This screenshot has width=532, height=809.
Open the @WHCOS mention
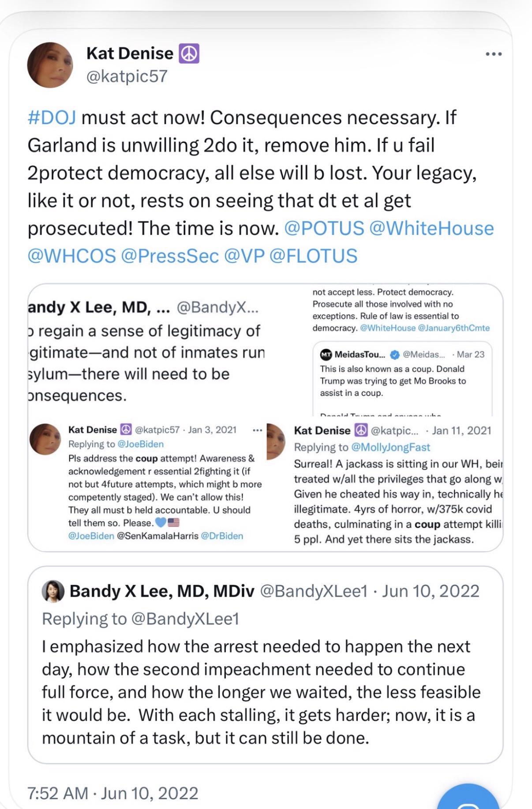click(x=71, y=256)
